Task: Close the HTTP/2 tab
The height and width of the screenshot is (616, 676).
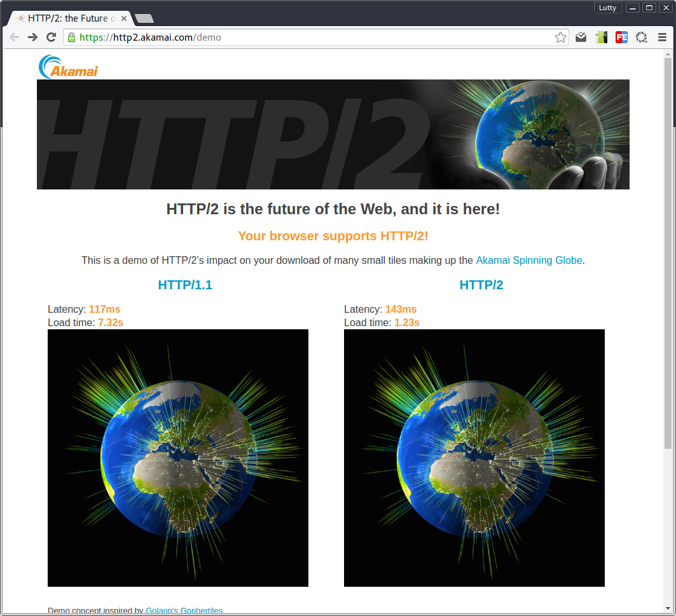Action: 124,18
